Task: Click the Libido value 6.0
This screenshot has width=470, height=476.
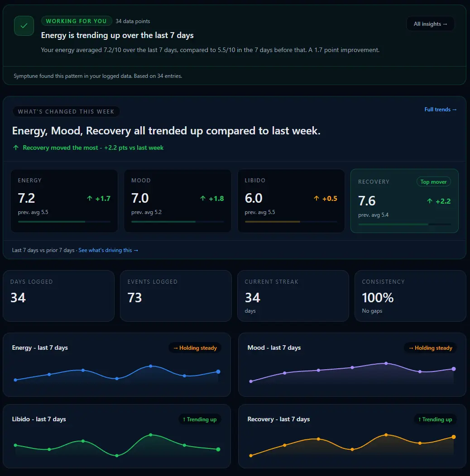Action: [254, 198]
